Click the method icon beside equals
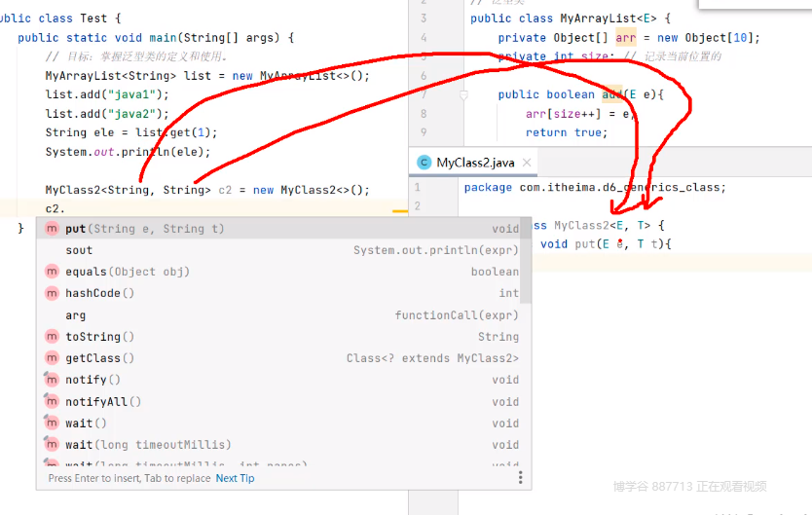Image resolution: width=812 pixels, height=515 pixels. 52,272
